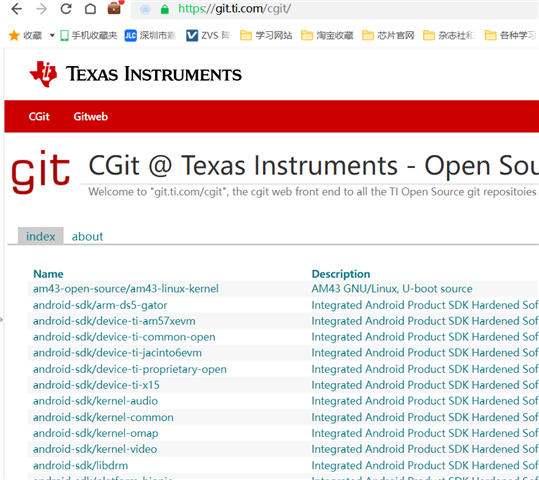The height and width of the screenshot is (480, 539).
Task: Click description in the arm-ds5-gator row
Action: [x=425, y=305]
